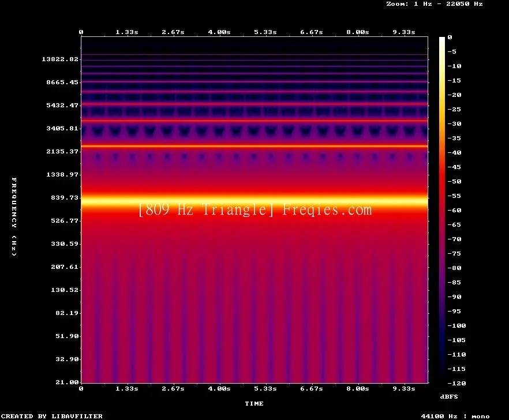Click the -70 dBFS scale label
The width and height of the screenshot is (509, 420).
454,239
